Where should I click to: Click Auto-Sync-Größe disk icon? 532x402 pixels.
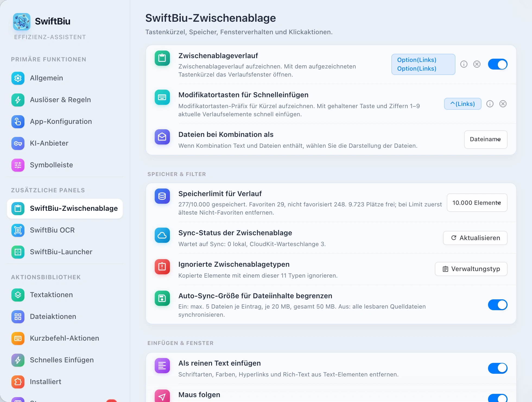click(x=162, y=298)
